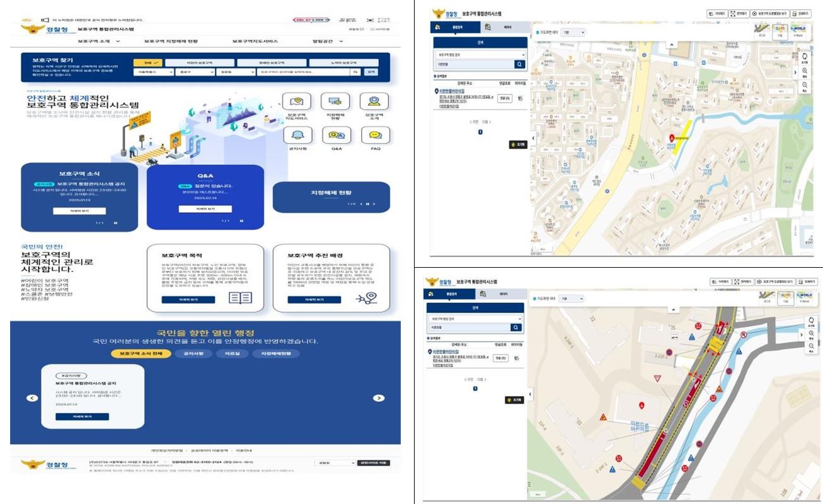Click the FAQ speech bubble icon
This screenshot has width=823, height=504.
point(375,135)
